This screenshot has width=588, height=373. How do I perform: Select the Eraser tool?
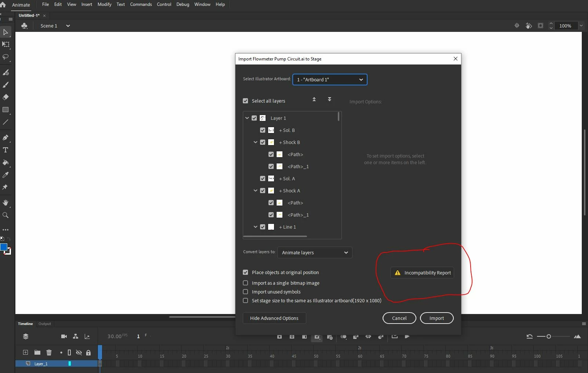point(6,97)
